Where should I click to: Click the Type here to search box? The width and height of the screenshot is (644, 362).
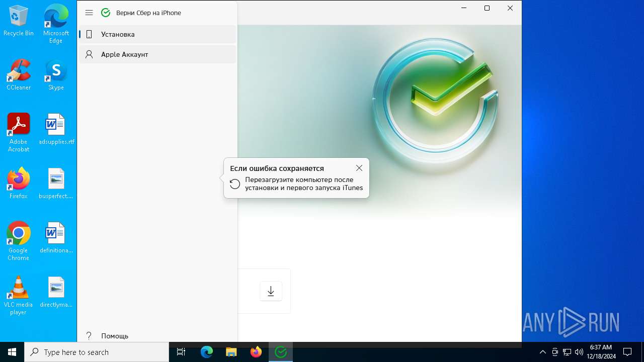(x=97, y=352)
